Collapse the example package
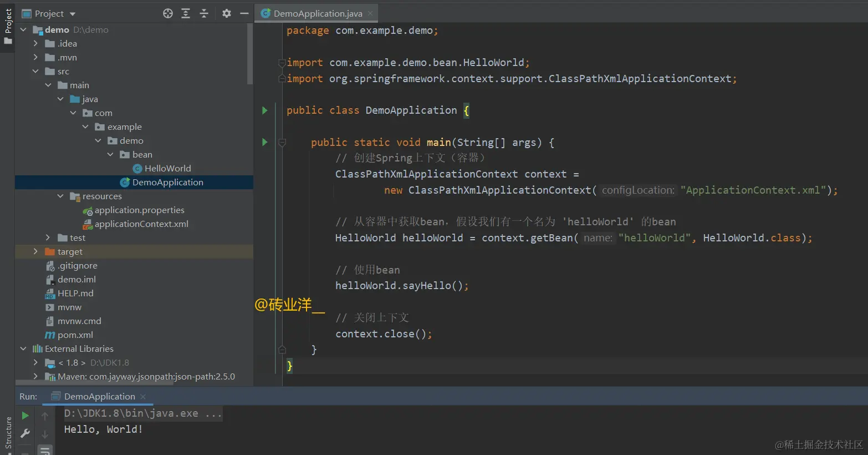 85,127
